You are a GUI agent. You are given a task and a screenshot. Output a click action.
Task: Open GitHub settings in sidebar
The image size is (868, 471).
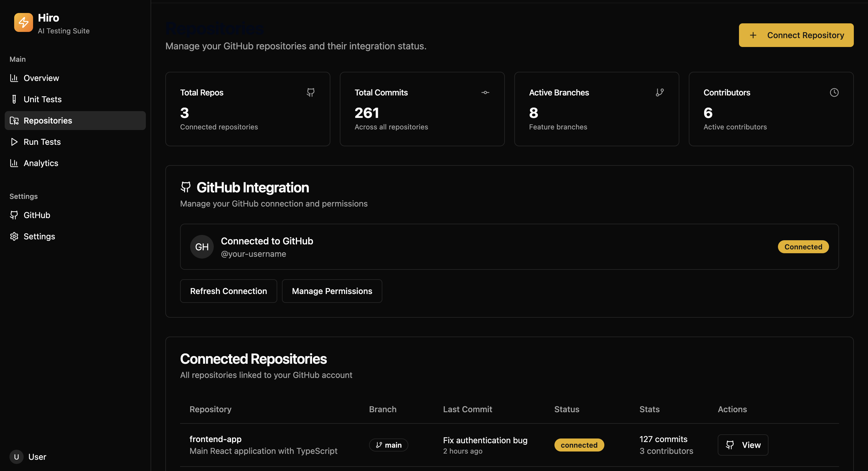point(37,215)
